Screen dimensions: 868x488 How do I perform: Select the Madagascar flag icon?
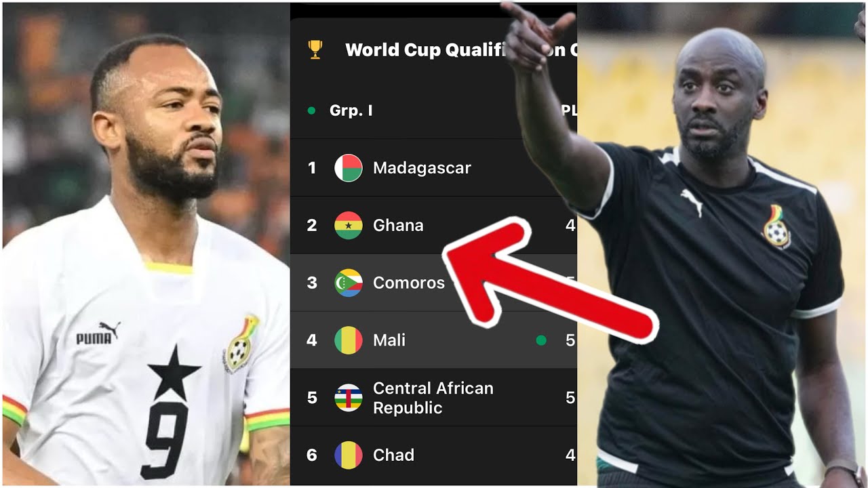tap(349, 168)
